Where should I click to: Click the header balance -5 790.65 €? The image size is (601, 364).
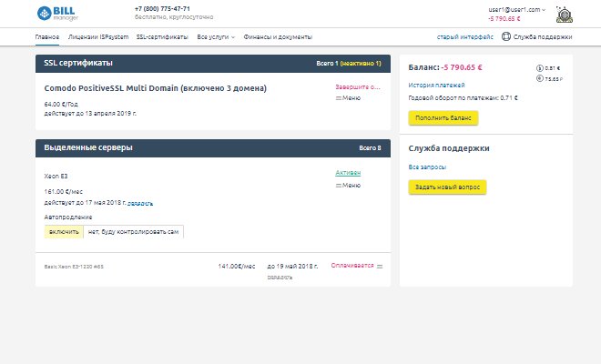click(504, 19)
